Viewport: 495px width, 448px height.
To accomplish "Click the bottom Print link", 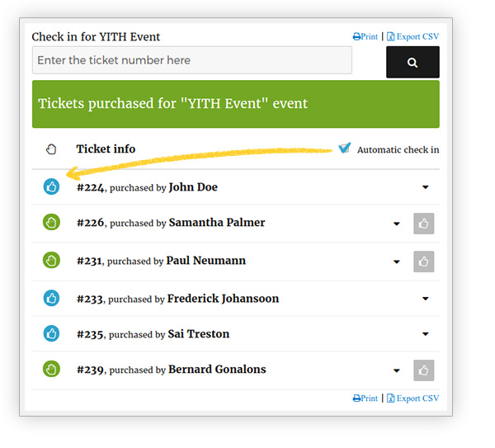I will tap(365, 398).
